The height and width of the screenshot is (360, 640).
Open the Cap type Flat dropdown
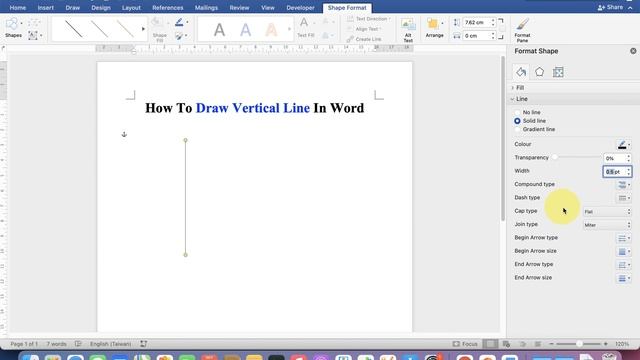pos(607,211)
